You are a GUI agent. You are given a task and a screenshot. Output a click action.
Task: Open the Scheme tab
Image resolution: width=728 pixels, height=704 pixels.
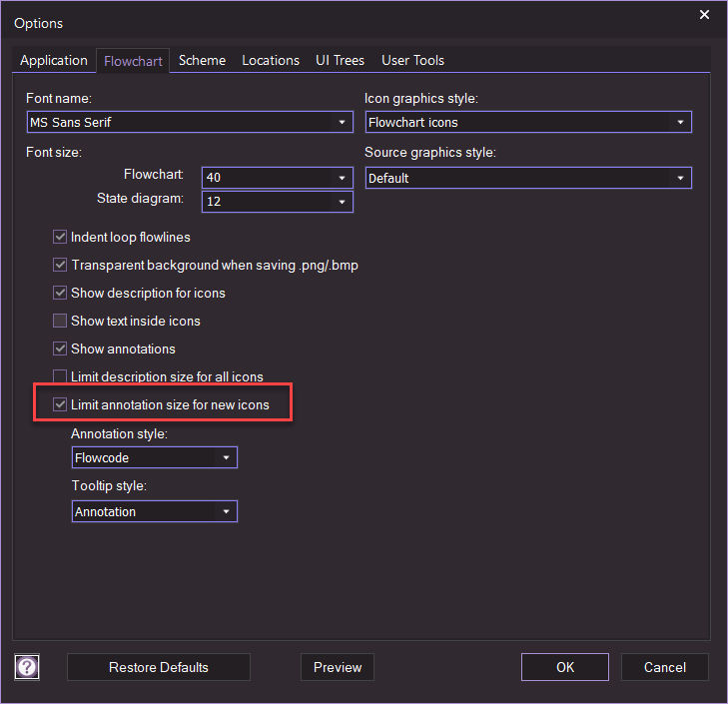202,61
